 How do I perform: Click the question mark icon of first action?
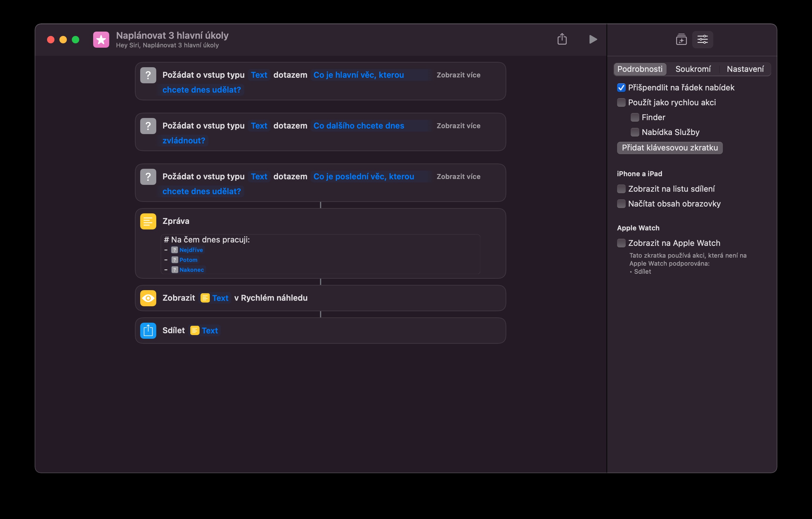click(148, 75)
